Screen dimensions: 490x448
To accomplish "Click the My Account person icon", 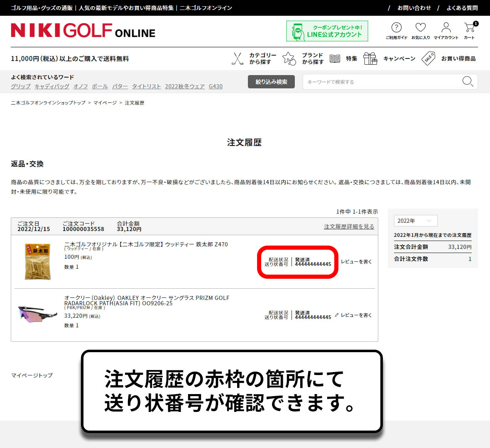I will (446, 28).
